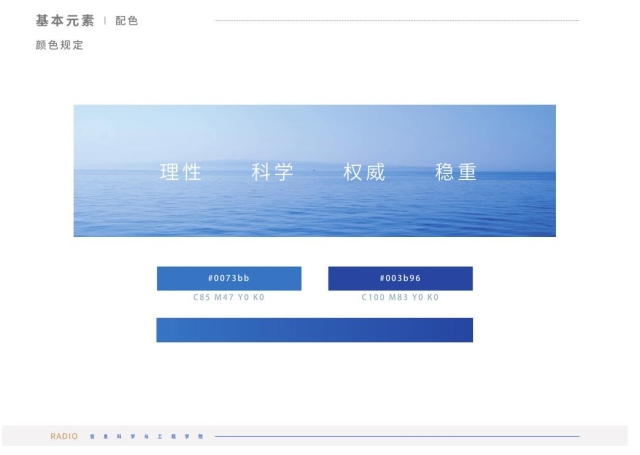Click the #003b96 dark blue swatch

[x=400, y=278]
